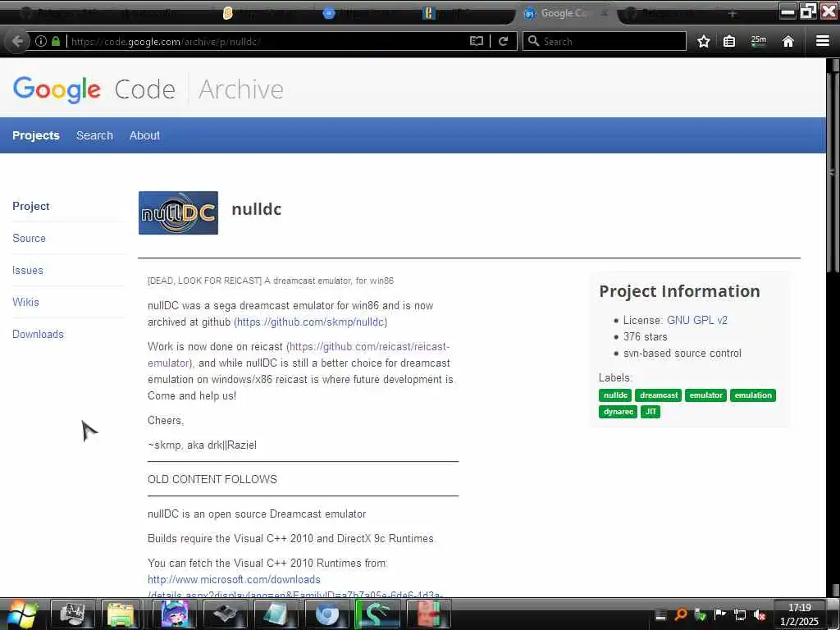
Task: Reload the page with the refresh icon
Action: 503,41
